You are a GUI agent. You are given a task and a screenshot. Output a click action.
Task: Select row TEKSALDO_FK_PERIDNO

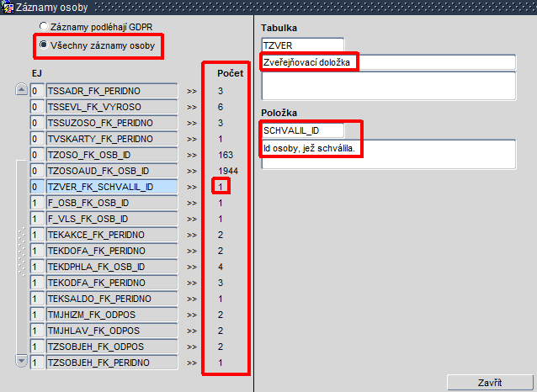coord(112,299)
